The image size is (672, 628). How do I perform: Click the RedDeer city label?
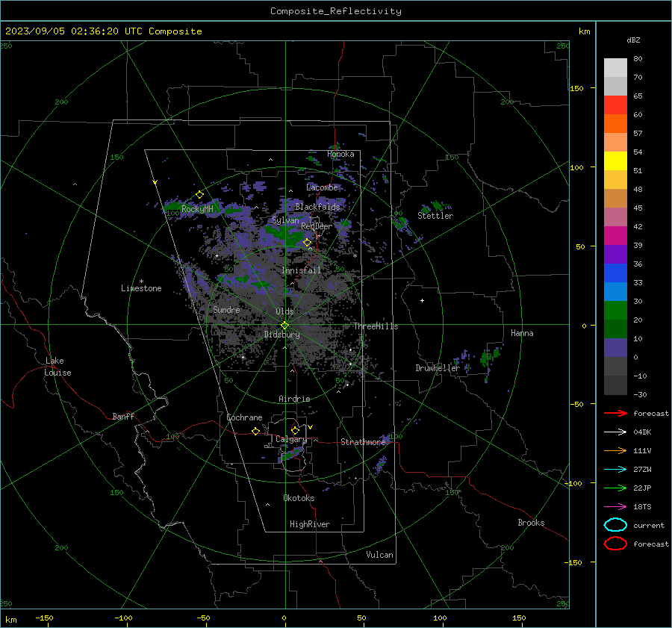(x=317, y=226)
